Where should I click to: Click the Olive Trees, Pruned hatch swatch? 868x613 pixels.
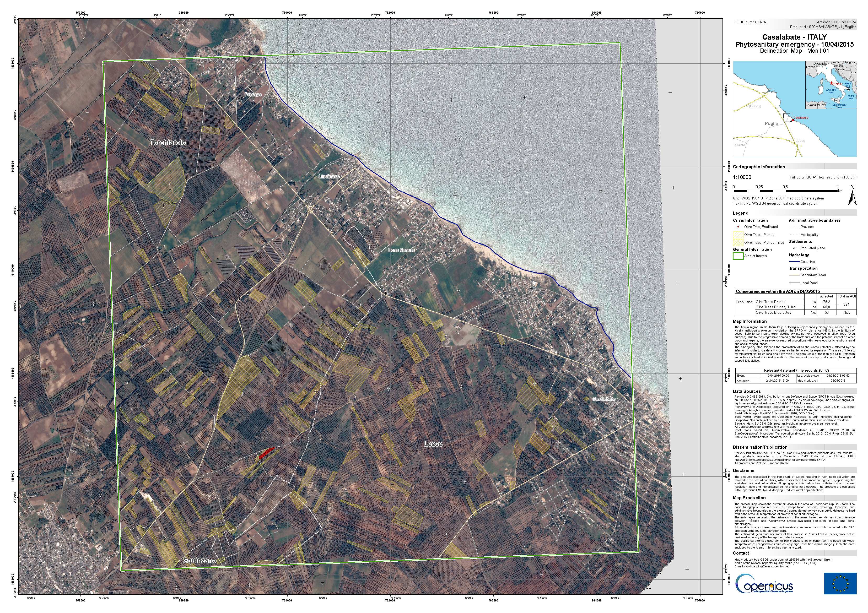[738, 235]
